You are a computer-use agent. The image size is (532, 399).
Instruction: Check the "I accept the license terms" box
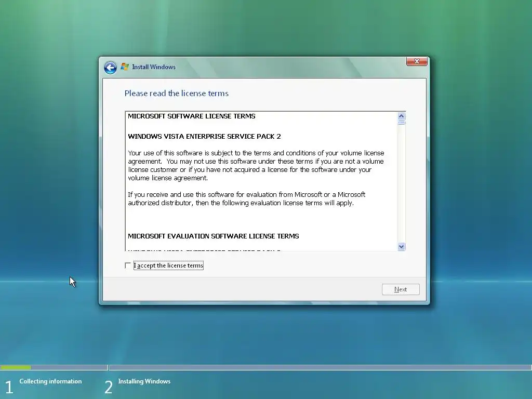128,265
